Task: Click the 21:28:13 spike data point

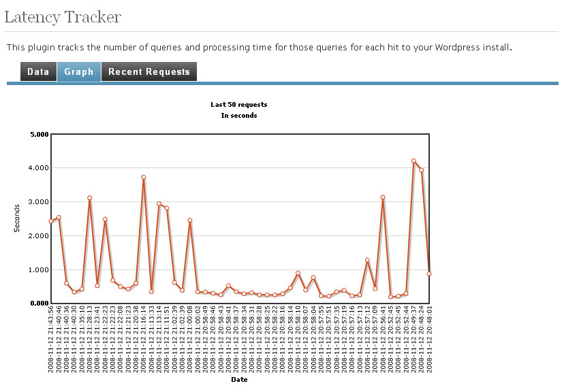Action: click(x=90, y=197)
